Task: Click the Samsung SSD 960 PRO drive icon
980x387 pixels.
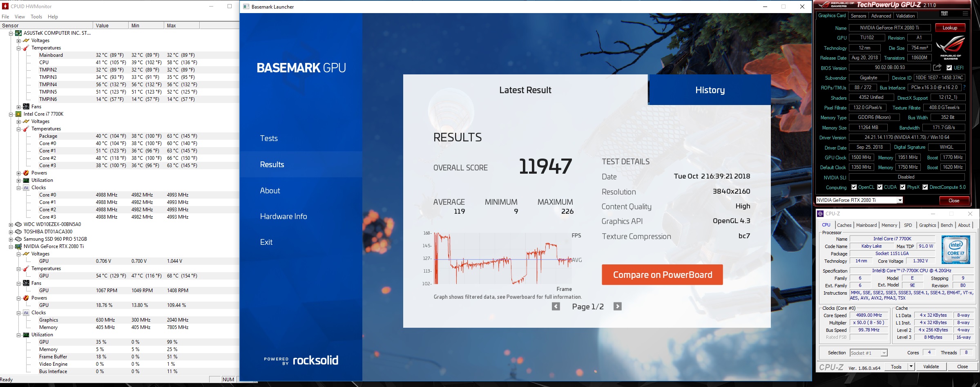Action: (18, 239)
